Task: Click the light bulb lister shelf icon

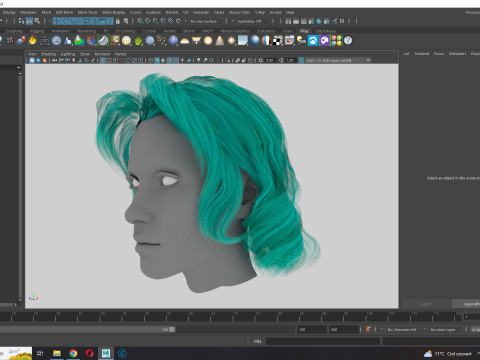Action: [301, 41]
